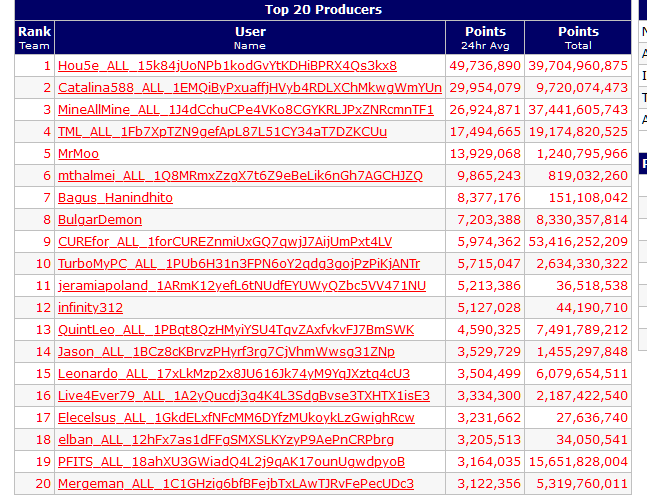The image size is (647, 501).
Task: Open PFITS_ALL user link
Action: [x=231, y=462]
